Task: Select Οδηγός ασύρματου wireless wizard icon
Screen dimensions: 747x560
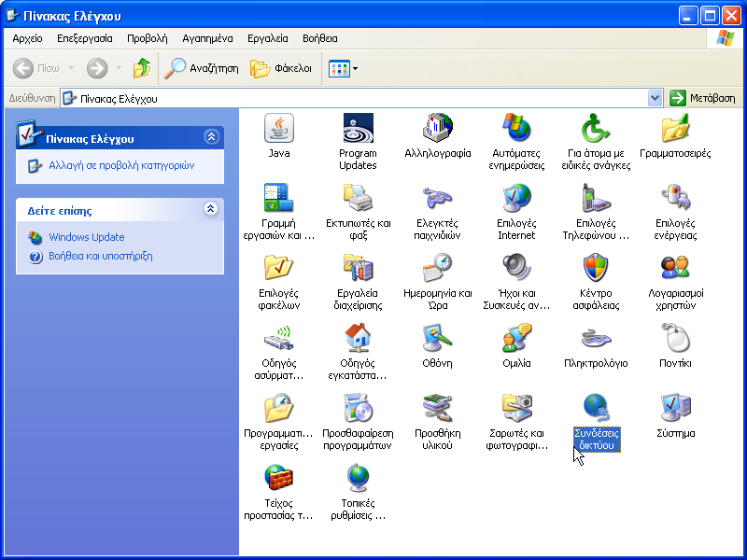Action: (278, 339)
